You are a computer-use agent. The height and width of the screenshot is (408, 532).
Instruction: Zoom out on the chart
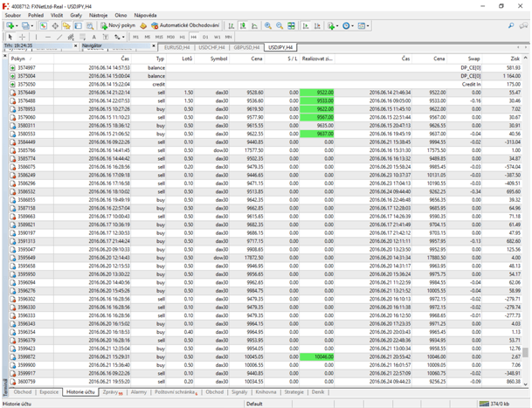pos(280,26)
